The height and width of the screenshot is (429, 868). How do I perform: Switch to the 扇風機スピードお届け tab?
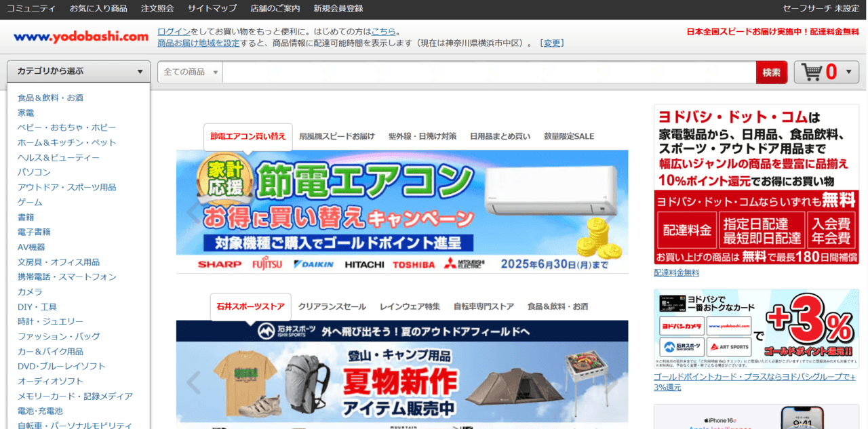[336, 136]
